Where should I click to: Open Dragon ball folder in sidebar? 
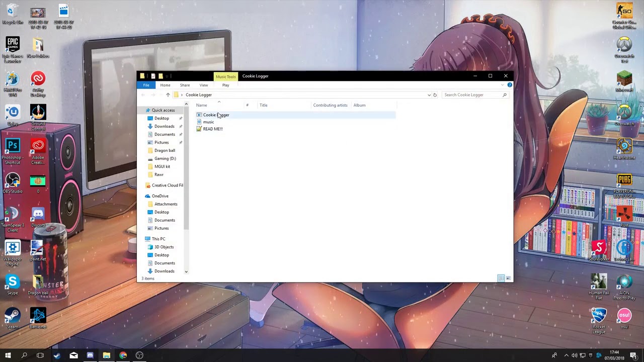(165, 150)
